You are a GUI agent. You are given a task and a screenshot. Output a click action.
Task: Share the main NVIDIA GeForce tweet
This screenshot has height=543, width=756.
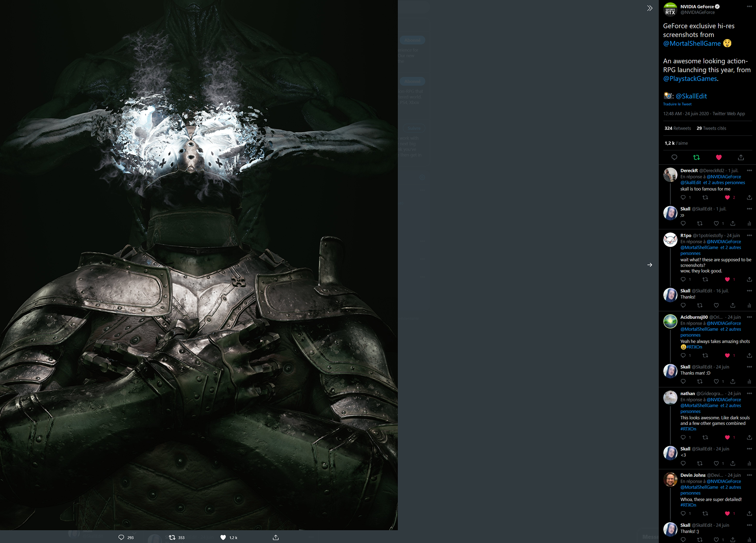click(x=741, y=157)
